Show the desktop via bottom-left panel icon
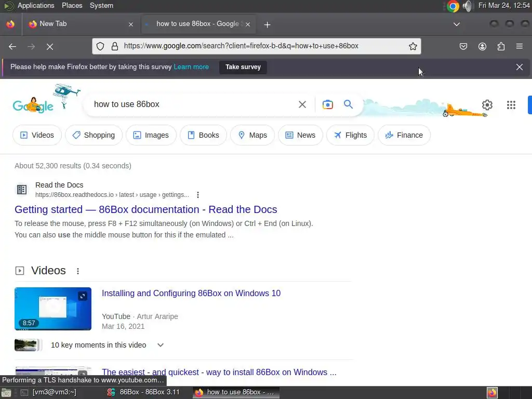 coord(6,393)
